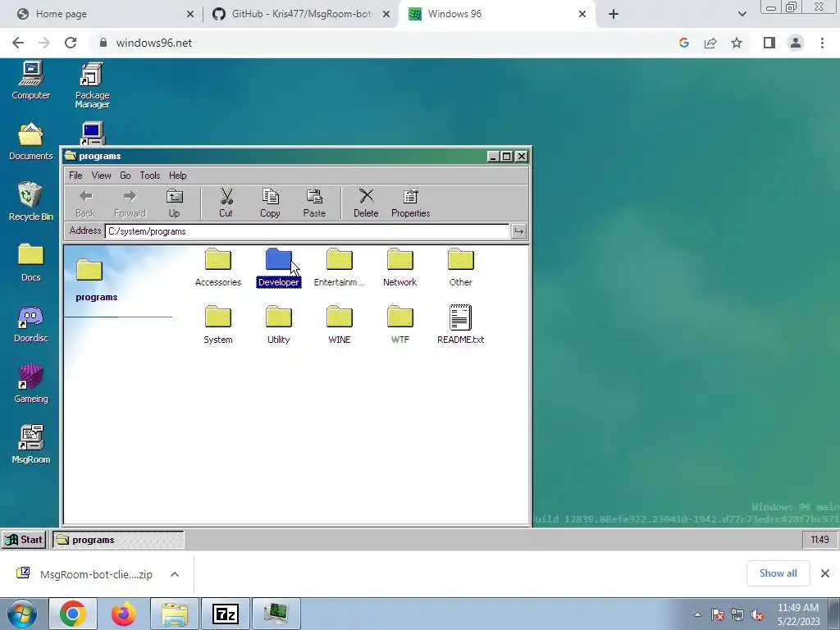This screenshot has height=630, width=840.
Task: Reload the windows96.net page
Action: tap(71, 43)
